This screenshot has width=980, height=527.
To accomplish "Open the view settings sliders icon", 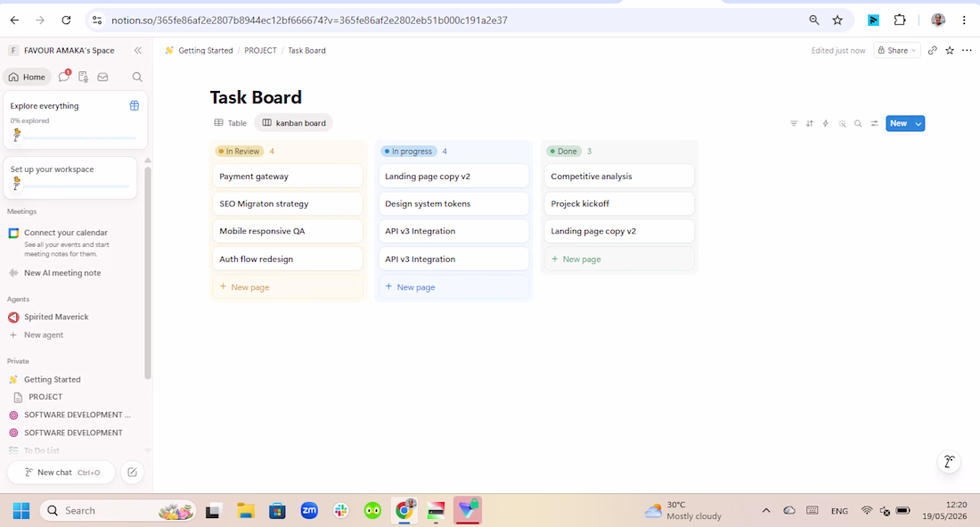I will point(874,123).
